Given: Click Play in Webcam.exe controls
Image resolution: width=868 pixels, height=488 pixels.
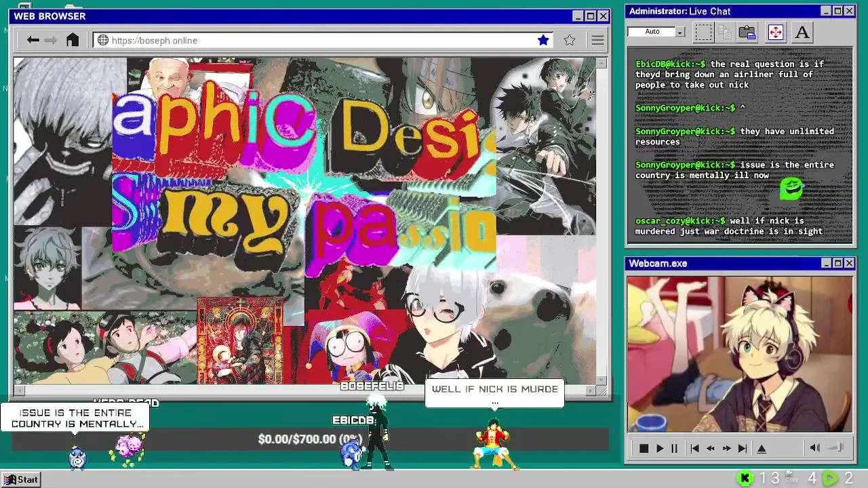Looking at the screenshot, I should (x=660, y=448).
